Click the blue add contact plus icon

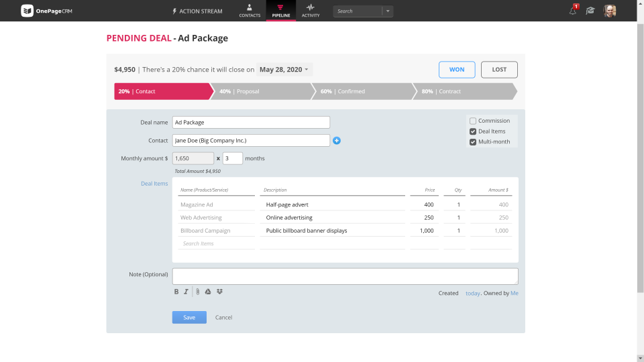[336, 140]
